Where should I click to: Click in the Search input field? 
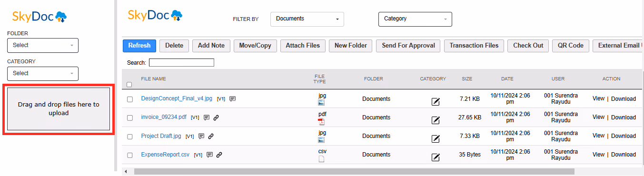click(x=181, y=62)
